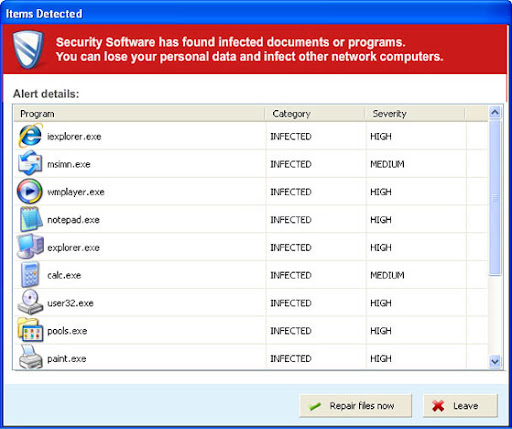
Task: Click the vertical scrollbar thumb
Action: 495,198
